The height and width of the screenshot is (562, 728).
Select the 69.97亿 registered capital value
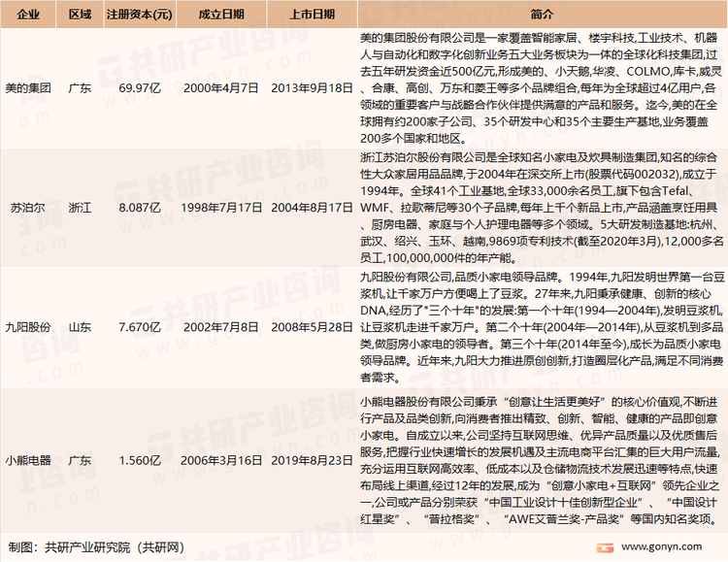click(140, 88)
